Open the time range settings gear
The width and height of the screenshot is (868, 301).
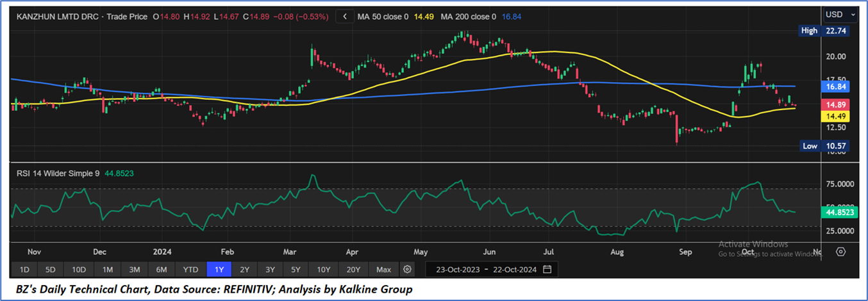(408, 269)
